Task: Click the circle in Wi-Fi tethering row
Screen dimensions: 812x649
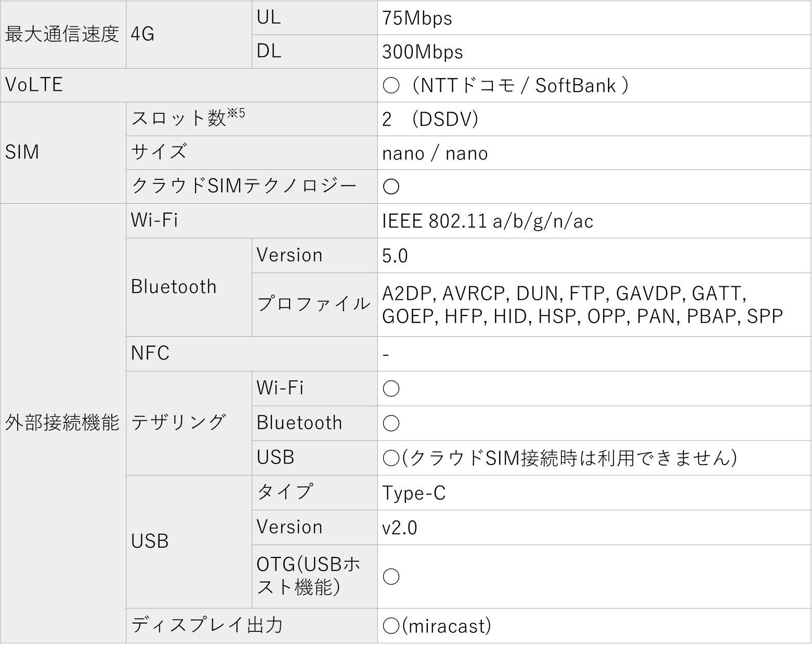Action: (391, 389)
